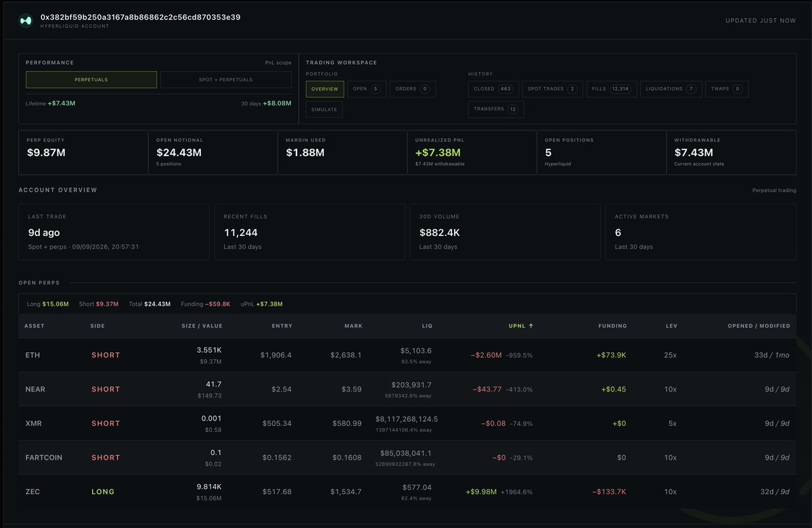Select the ZEC asset row
Screen dimensions: 812x528
click(x=407, y=491)
